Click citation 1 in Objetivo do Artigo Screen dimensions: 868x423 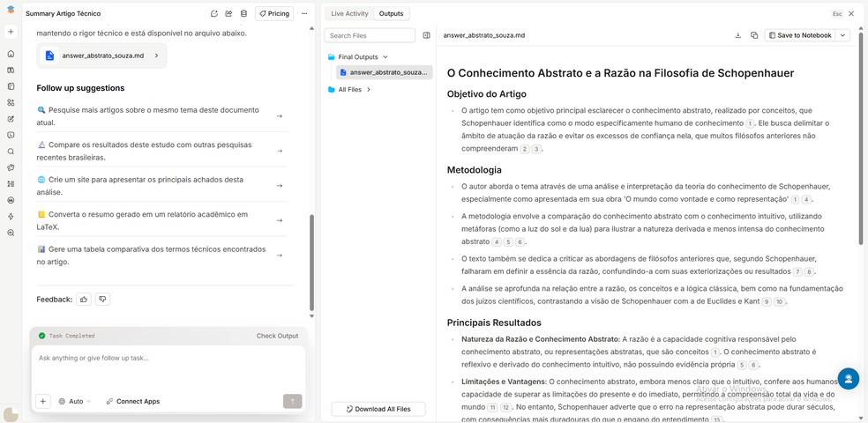pyautogui.click(x=750, y=123)
